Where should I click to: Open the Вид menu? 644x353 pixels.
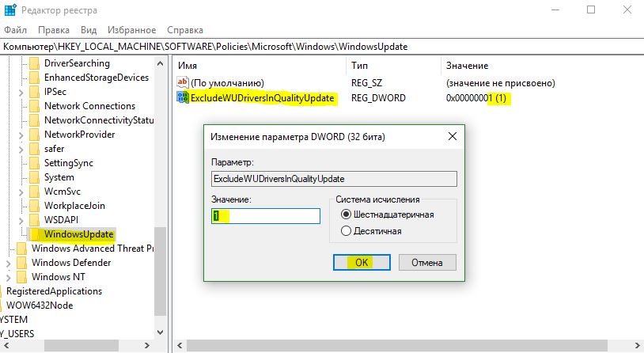coord(89,30)
